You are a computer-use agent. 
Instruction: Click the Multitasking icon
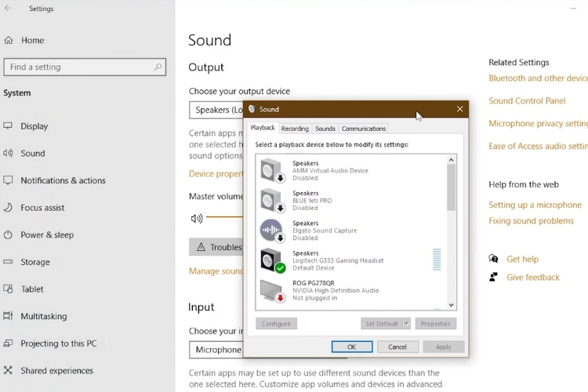[8, 316]
